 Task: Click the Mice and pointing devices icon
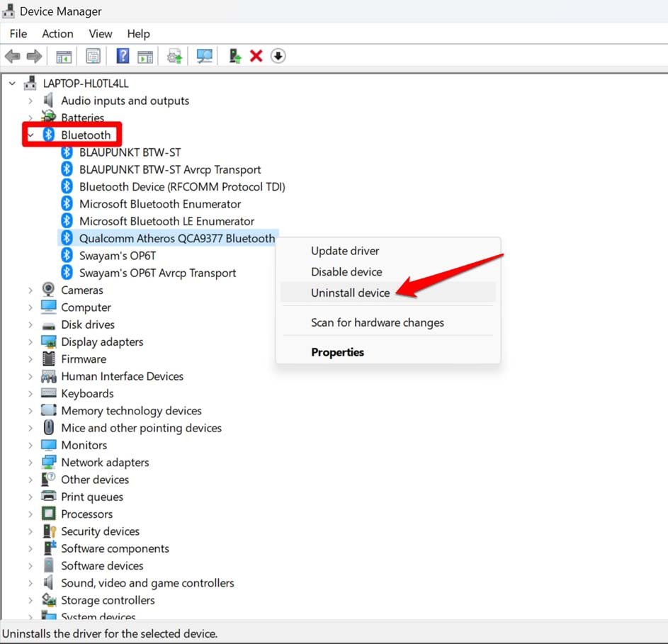pos(49,427)
